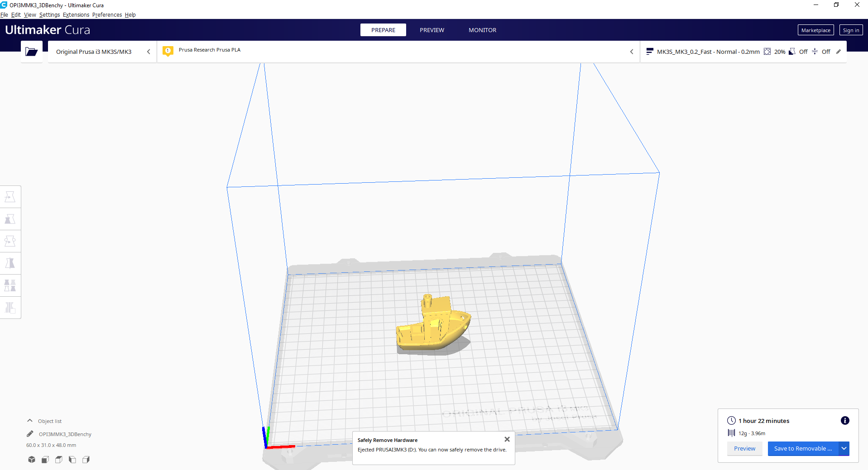The image size is (868, 470).
Task: Click the 'Object list' label
Action: pyautogui.click(x=50, y=421)
